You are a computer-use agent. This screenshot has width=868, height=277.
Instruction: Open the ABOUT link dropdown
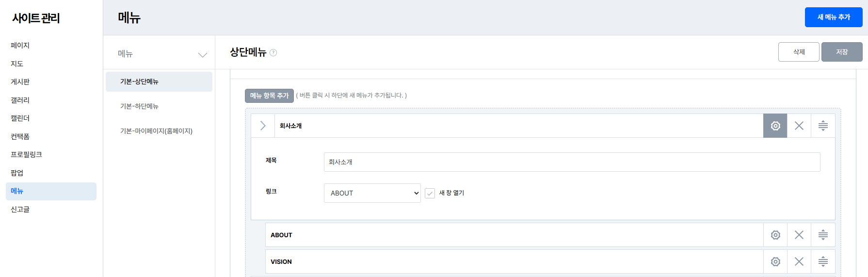(x=372, y=193)
